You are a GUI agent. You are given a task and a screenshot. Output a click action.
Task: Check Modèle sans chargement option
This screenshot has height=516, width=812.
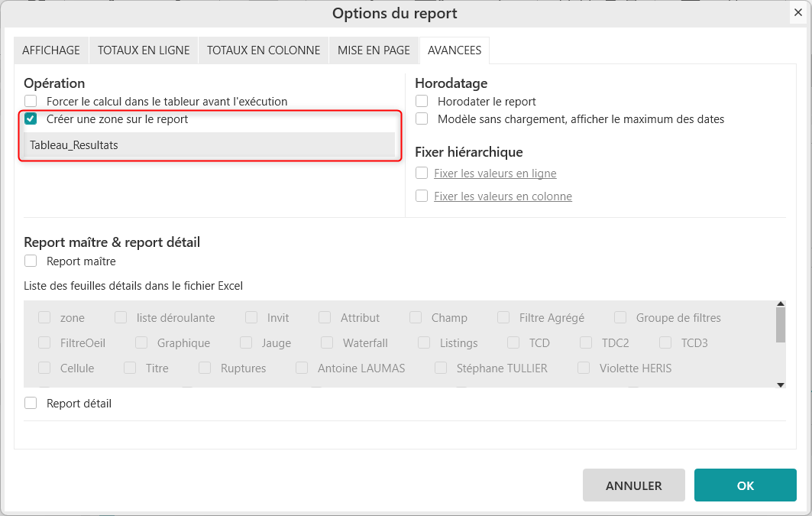click(x=422, y=119)
